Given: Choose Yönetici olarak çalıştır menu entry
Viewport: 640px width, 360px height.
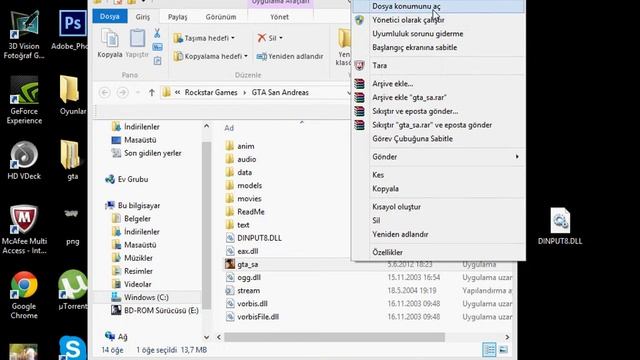Looking at the screenshot, I should (438, 20).
